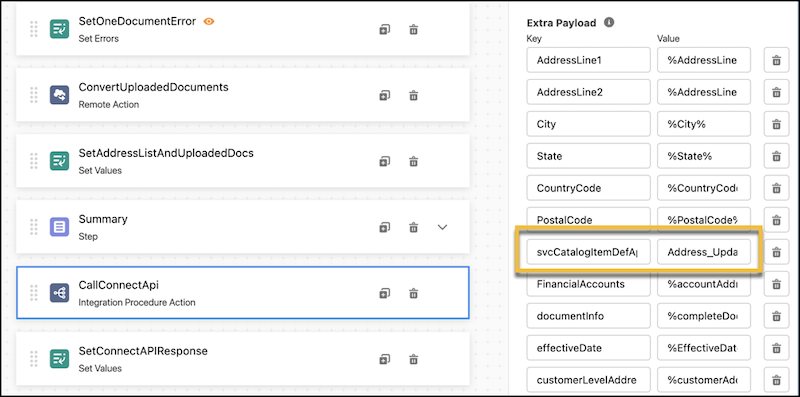Edit the PostalCode key field
The height and width of the screenshot is (397, 800).
(x=588, y=220)
